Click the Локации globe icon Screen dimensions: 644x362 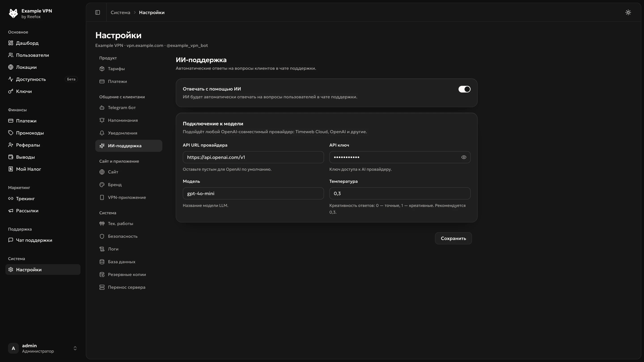tap(11, 67)
